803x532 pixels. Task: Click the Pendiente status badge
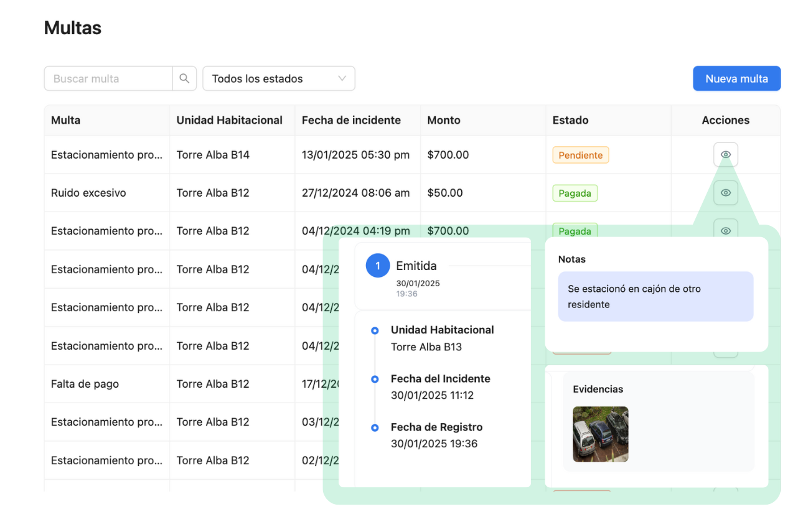pos(580,155)
